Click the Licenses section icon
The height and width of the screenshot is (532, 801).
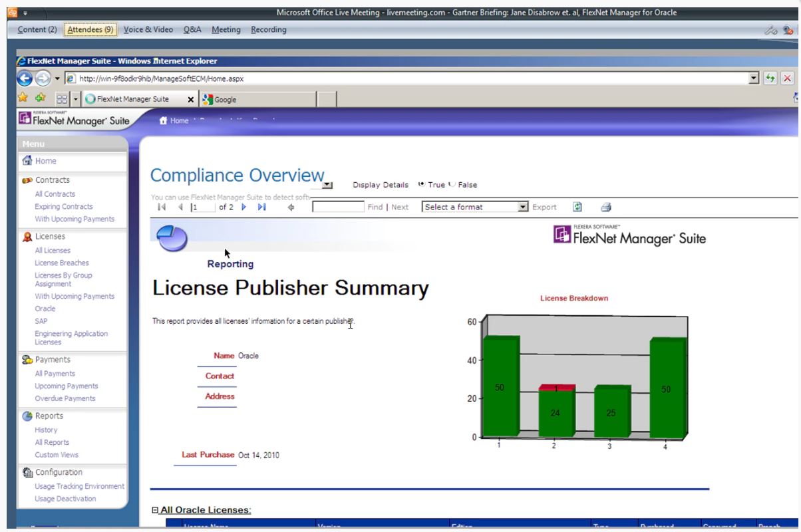click(27, 237)
